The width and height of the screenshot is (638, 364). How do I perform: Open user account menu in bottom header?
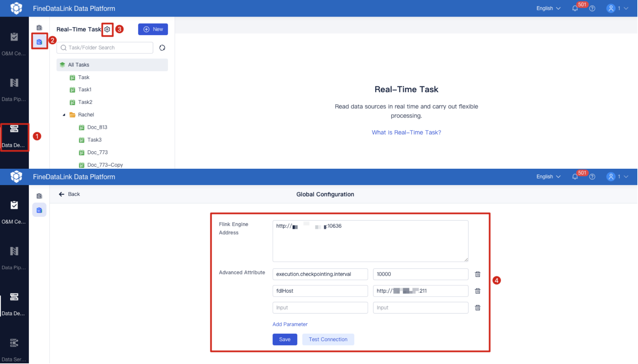[617, 177]
